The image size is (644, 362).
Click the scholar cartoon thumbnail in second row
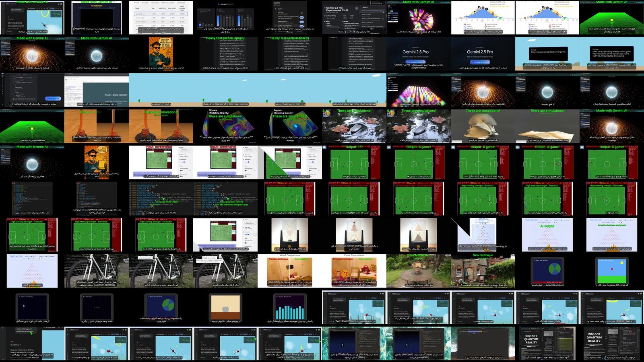point(161,53)
